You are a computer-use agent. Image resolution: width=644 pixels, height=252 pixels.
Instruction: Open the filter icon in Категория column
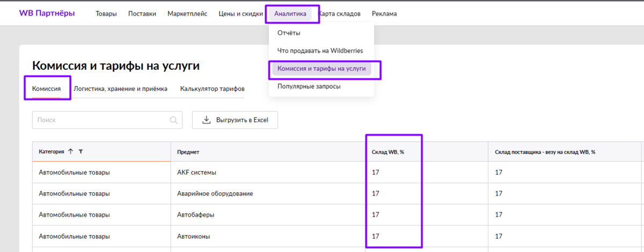point(80,152)
